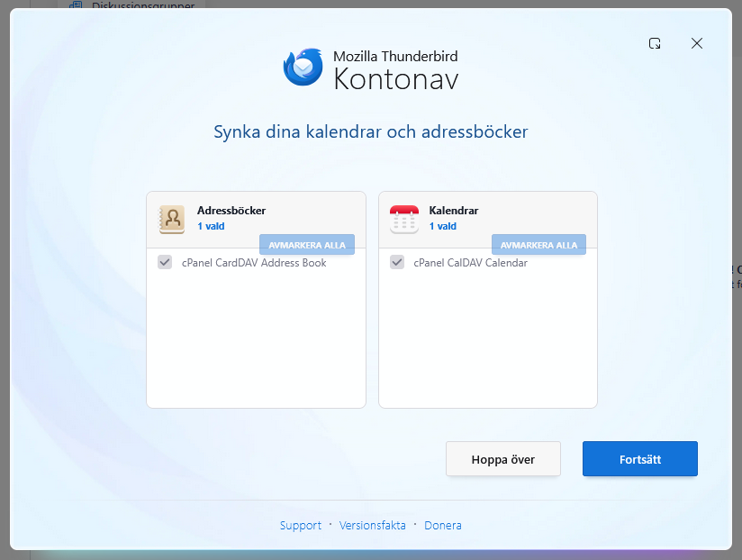Screen dimensions: 742x560
Task: Click the Fortsätt button
Action: click(x=639, y=459)
